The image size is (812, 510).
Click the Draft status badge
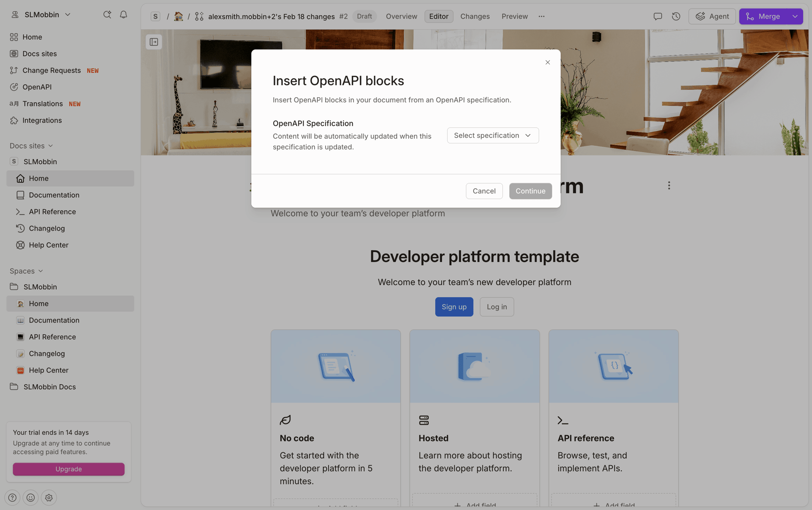point(364,17)
